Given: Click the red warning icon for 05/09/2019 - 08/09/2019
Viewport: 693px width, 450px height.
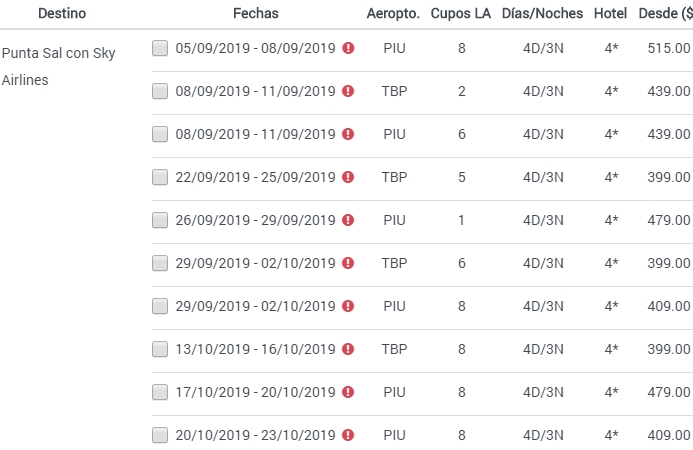Looking at the screenshot, I should (x=348, y=48).
